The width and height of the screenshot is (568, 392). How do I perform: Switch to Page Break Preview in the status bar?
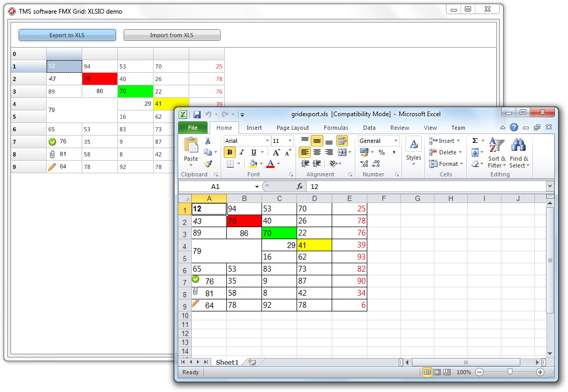tap(447, 372)
